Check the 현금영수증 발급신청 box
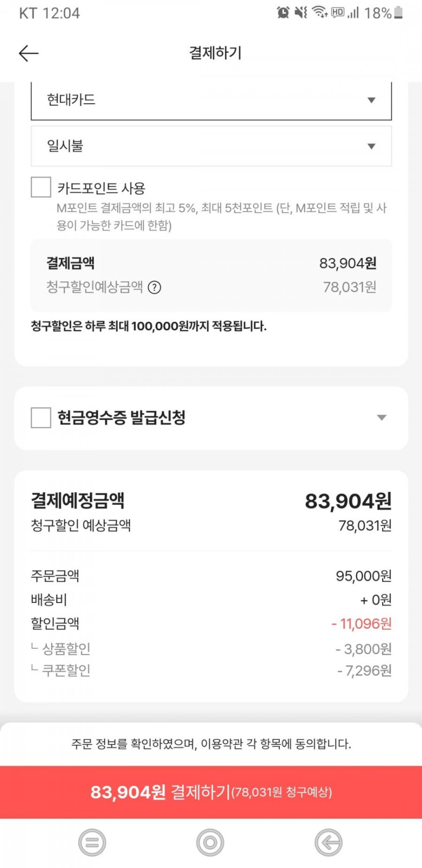Image resolution: width=422 pixels, height=868 pixels. (41, 418)
